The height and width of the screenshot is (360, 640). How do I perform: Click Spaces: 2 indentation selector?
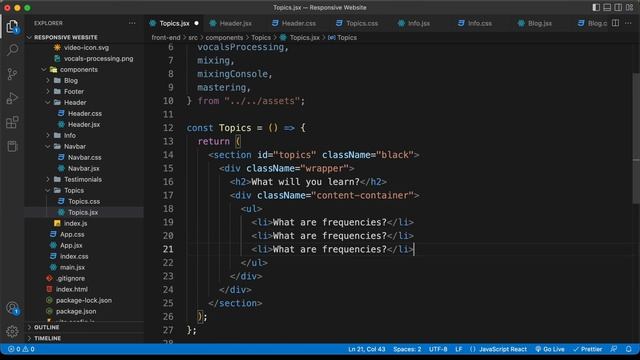(407, 349)
